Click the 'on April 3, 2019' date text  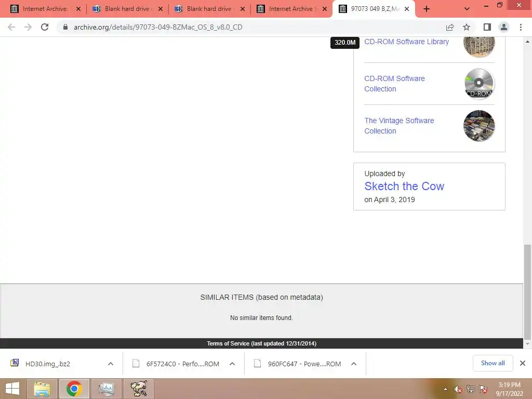(x=390, y=199)
